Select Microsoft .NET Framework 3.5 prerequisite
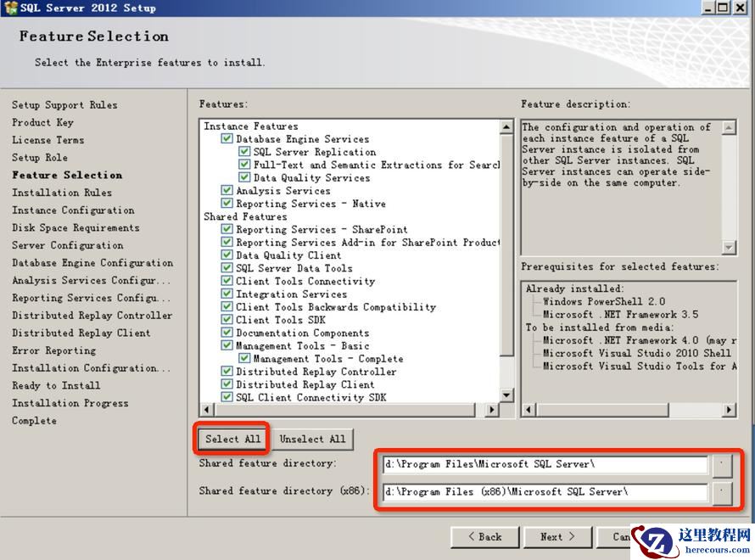This screenshot has width=755, height=560. click(x=620, y=315)
